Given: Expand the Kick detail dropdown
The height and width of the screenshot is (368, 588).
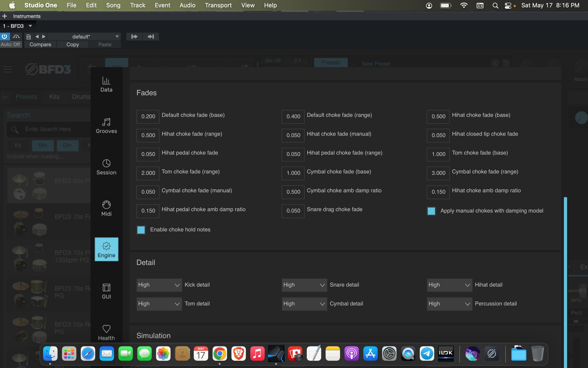Looking at the screenshot, I should pyautogui.click(x=159, y=285).
